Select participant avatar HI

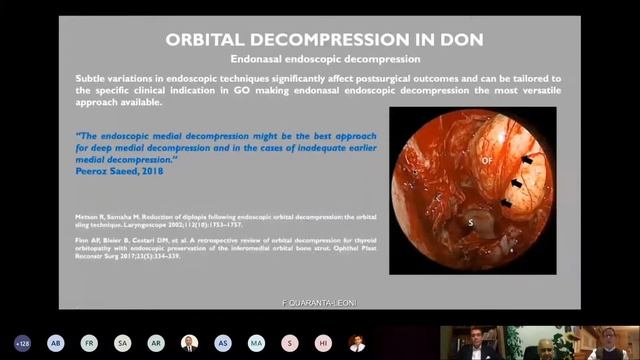tap(323, 344)
